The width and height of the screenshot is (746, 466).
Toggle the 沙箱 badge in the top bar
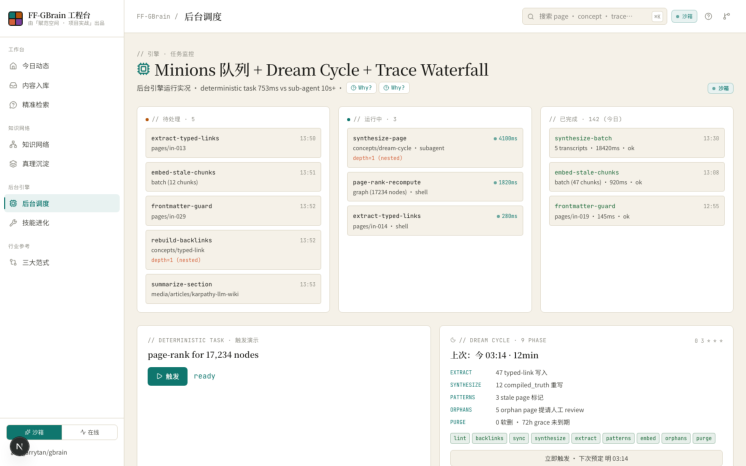tap(684, 17)
